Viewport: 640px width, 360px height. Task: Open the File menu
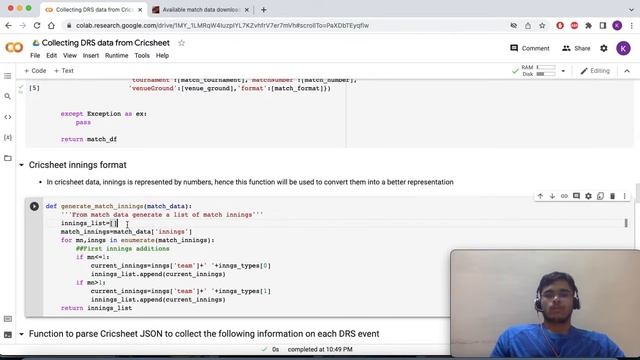coord(35,56)
